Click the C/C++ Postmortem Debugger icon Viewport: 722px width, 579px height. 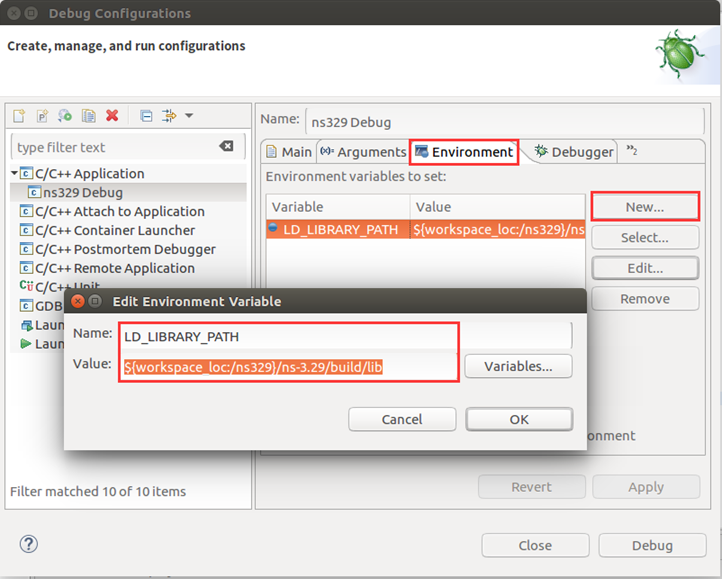click(x=26, y=249)
